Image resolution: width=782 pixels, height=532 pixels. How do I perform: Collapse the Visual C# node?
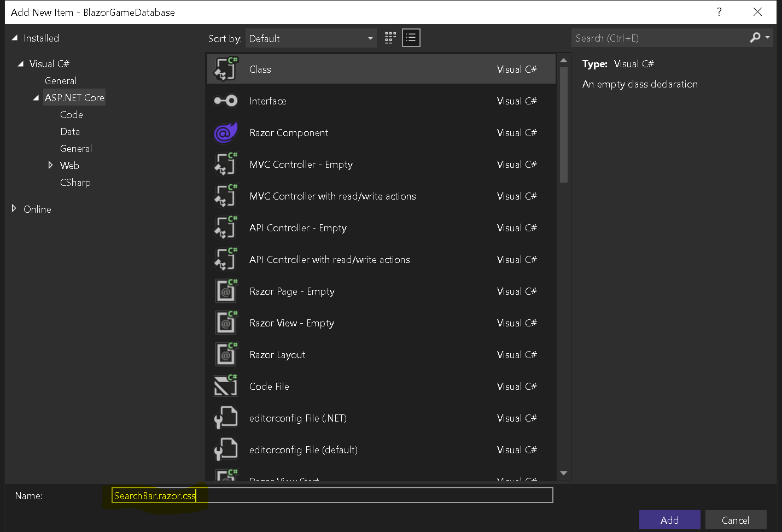click(x=21, y=63)
